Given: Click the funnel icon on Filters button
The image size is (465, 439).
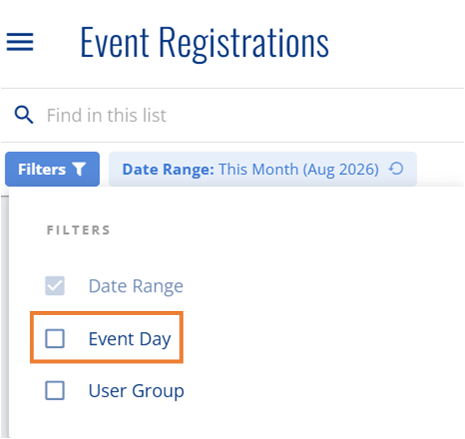Looking at the screenshot, I should click(x=79, y=169).
